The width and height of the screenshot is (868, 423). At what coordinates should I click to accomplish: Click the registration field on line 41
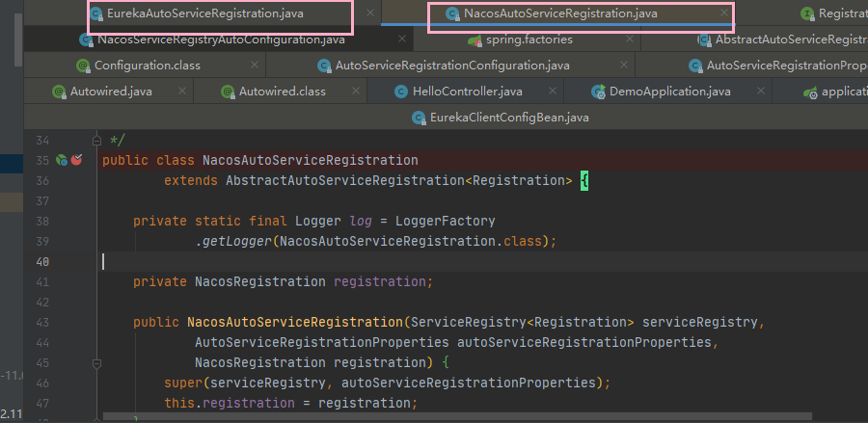[x=380, y=282]
